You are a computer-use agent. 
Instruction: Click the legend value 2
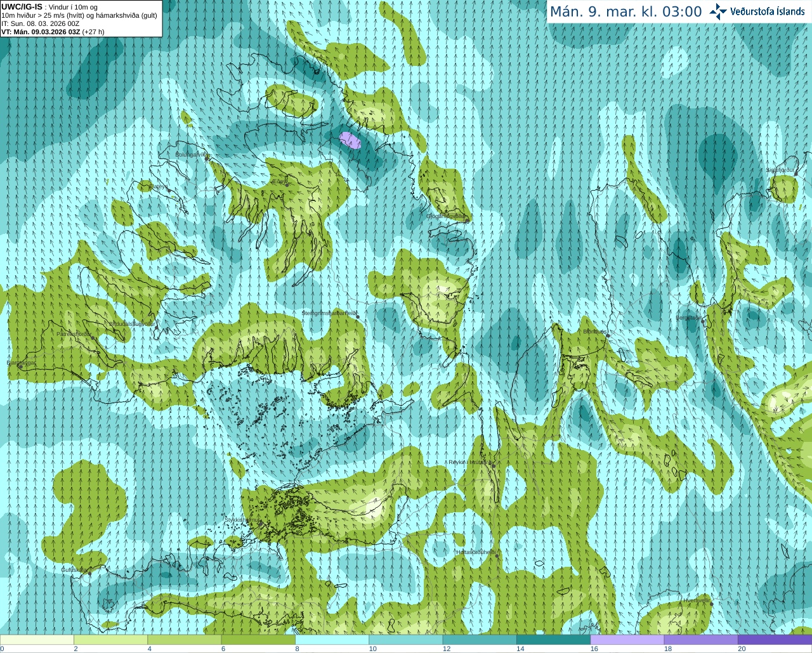(75, 649)
